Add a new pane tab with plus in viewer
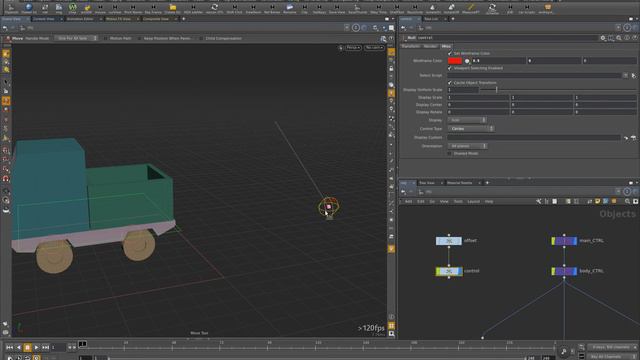This screenshot has height=360, width=640. [184, 19]
